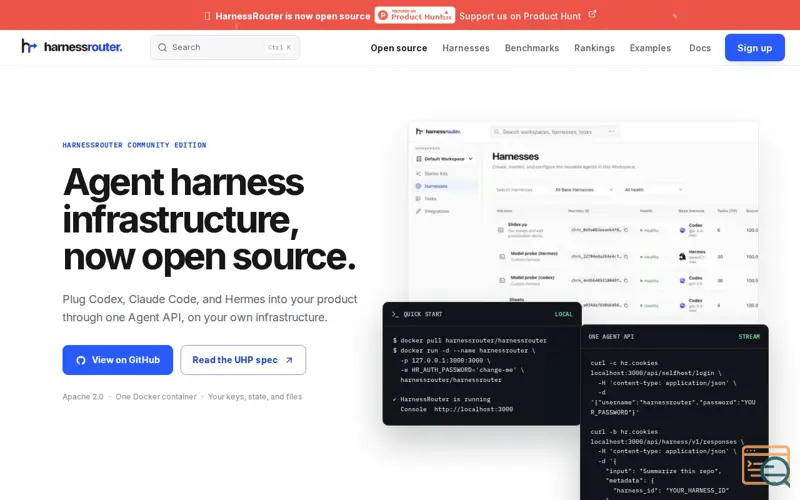Click the Starter Kits icon in preview sidebar

pos(418,173)
